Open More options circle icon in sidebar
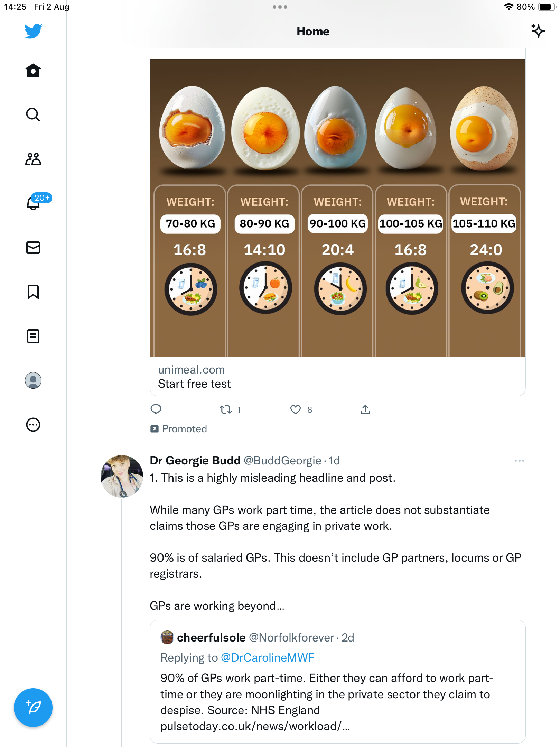The image size is (560, 747). [x=33, y=425]
